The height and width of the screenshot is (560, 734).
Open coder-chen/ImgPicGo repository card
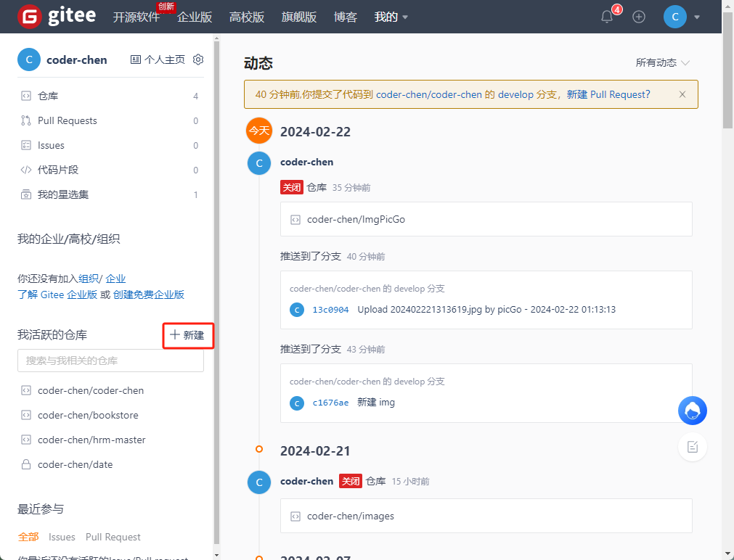[486, 219]
